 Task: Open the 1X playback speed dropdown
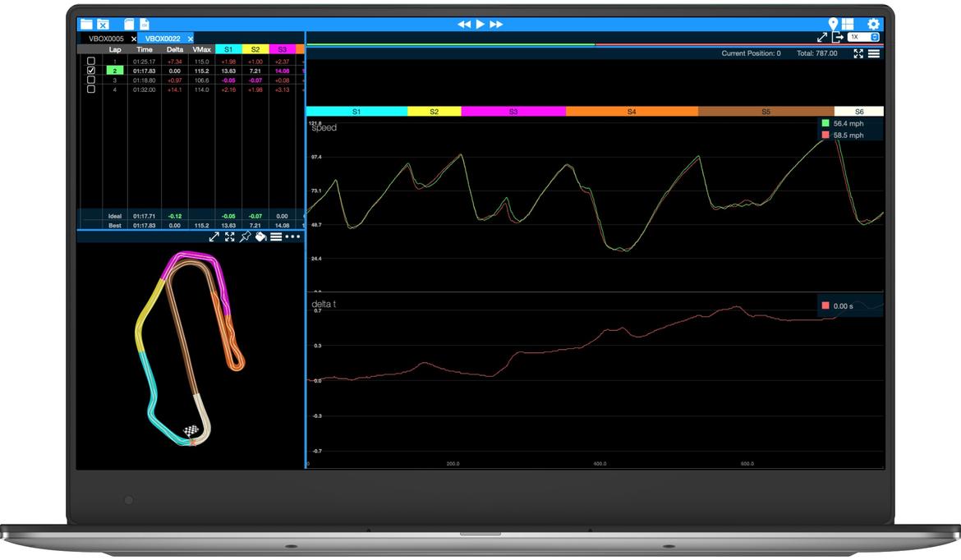864,37
